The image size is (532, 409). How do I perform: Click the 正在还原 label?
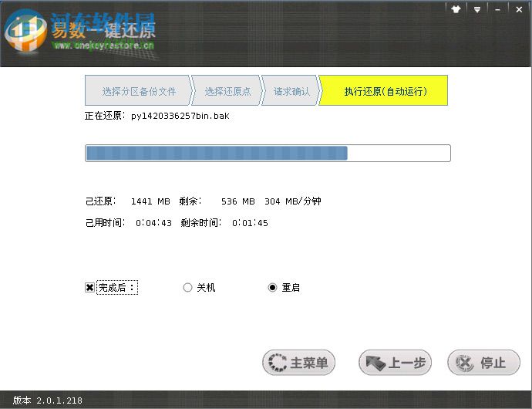click(x=103, y=116)
